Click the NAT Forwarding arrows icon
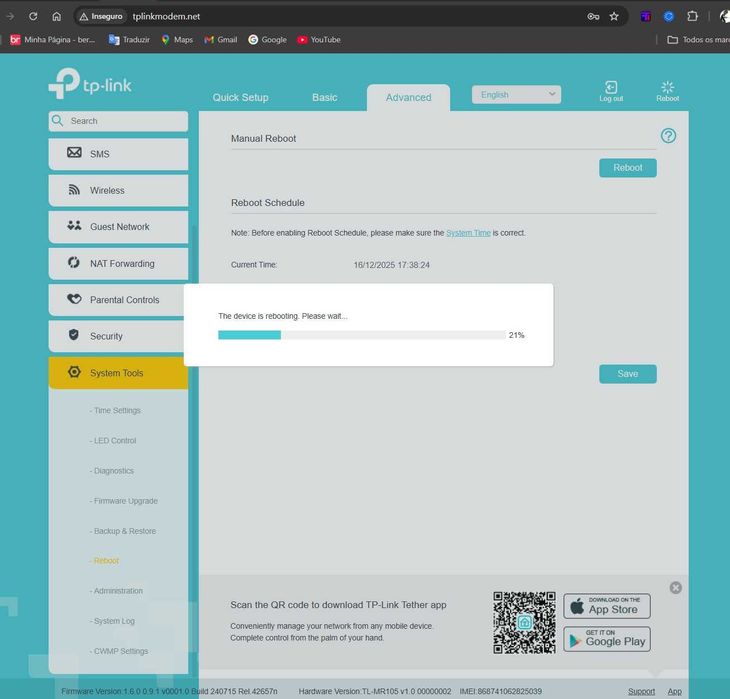 pos(74,262)
